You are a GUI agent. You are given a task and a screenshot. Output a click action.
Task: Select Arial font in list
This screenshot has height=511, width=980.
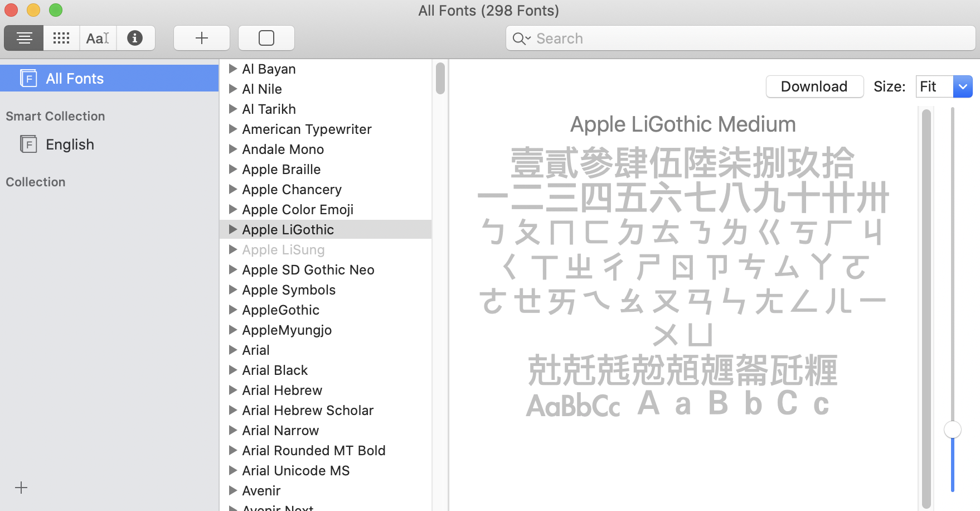(256, 350)
